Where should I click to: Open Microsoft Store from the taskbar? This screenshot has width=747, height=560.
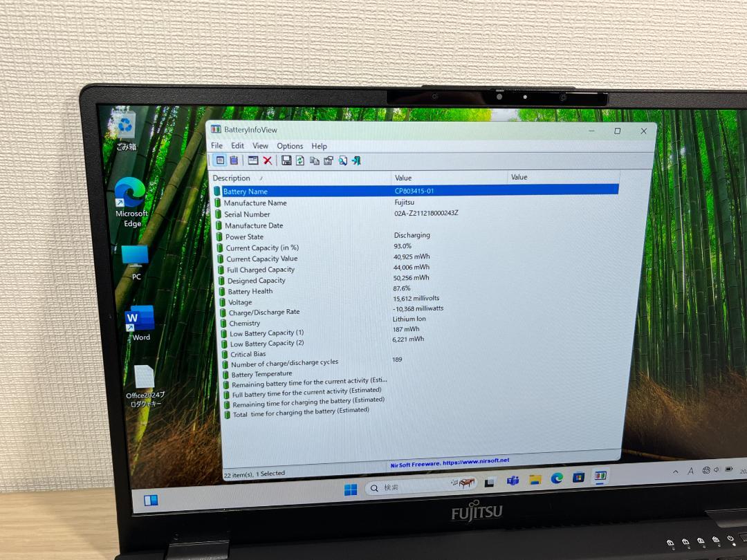(578, 476)
